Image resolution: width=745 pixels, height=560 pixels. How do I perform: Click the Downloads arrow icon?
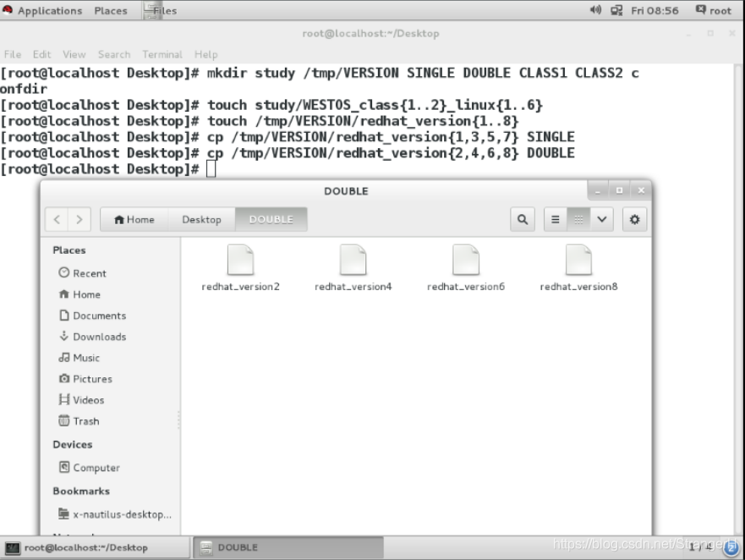pos(63,336)
